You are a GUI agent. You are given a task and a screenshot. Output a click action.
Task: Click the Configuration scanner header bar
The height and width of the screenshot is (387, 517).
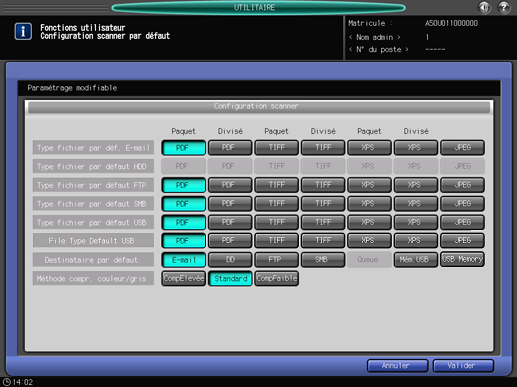[x=259, y=107]
